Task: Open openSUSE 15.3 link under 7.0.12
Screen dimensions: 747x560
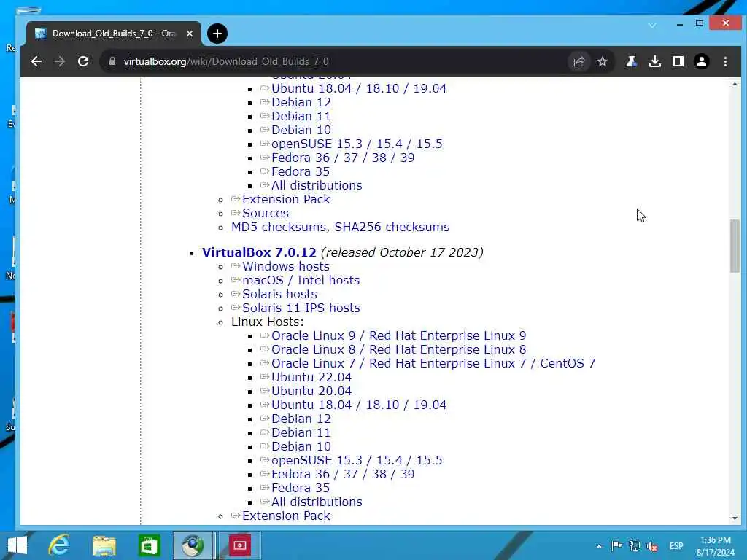Action: [357, 460]
